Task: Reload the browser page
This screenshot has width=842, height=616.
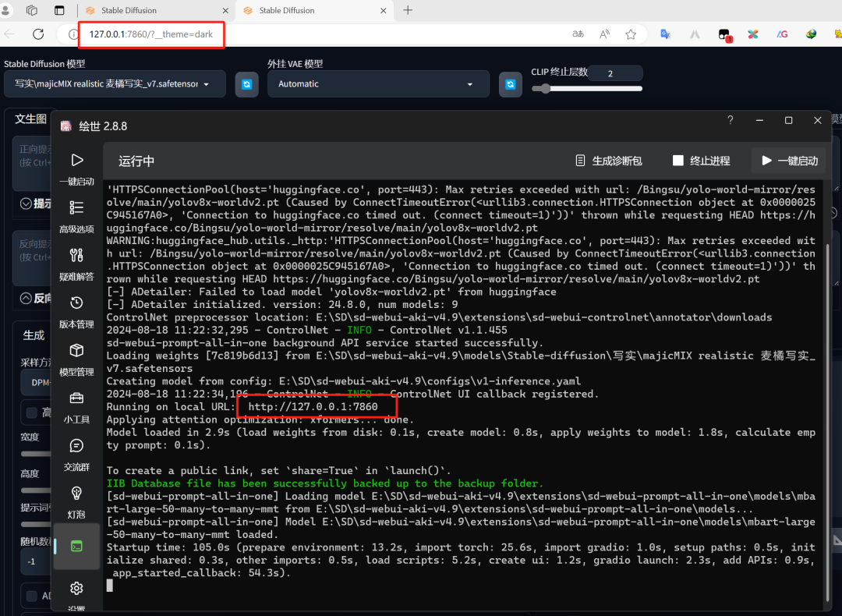Action: point(38,34)
